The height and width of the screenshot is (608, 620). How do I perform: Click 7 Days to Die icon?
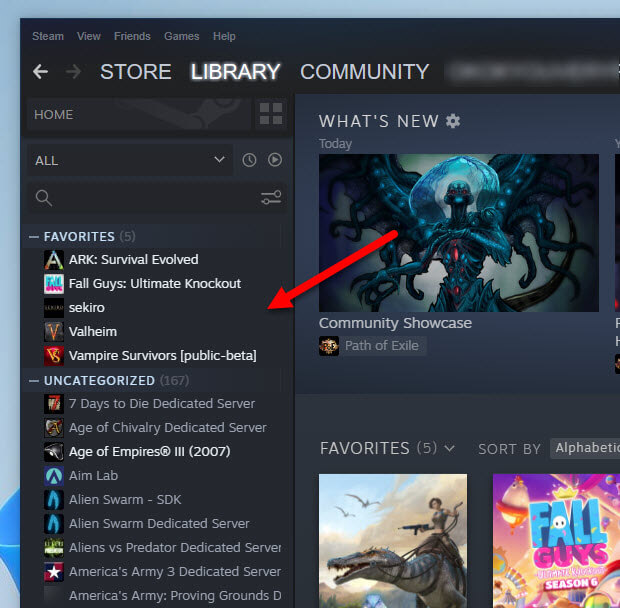coord(54,404)
